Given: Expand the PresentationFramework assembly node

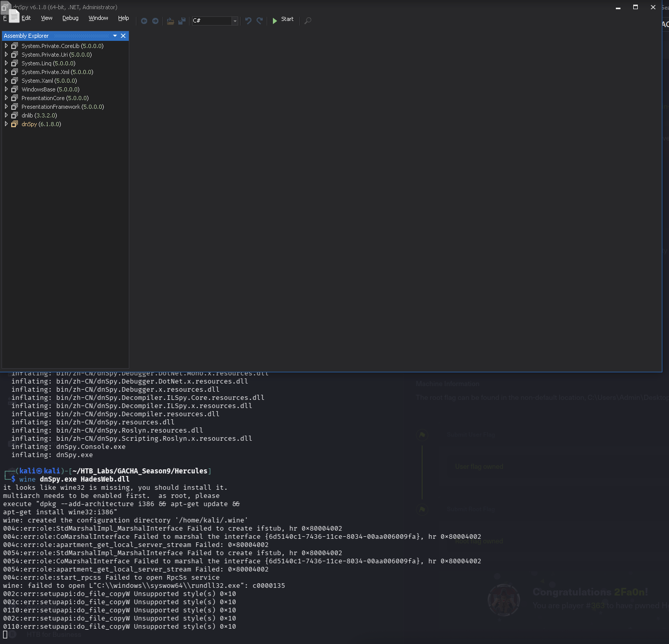Looking at the screenshot, I should click(6, 107).
